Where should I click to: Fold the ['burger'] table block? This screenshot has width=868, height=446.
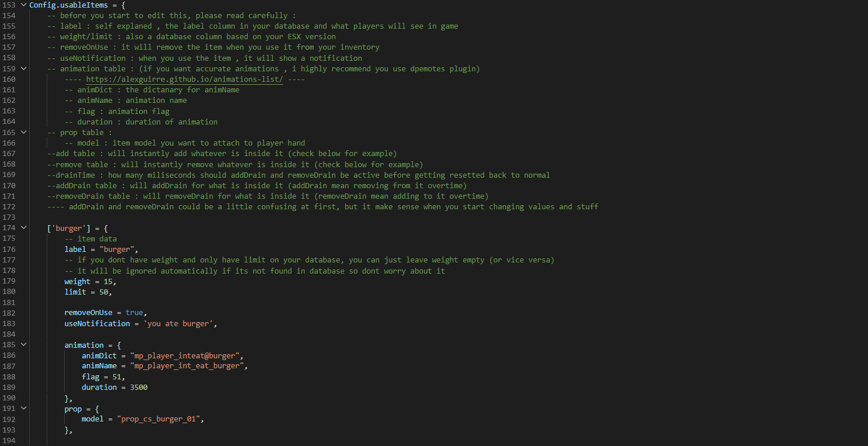(23, 228)
